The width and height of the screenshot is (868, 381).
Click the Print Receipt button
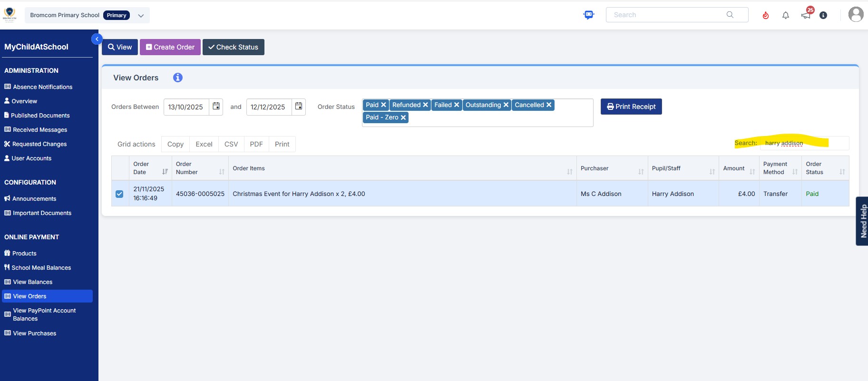(631, 107)
